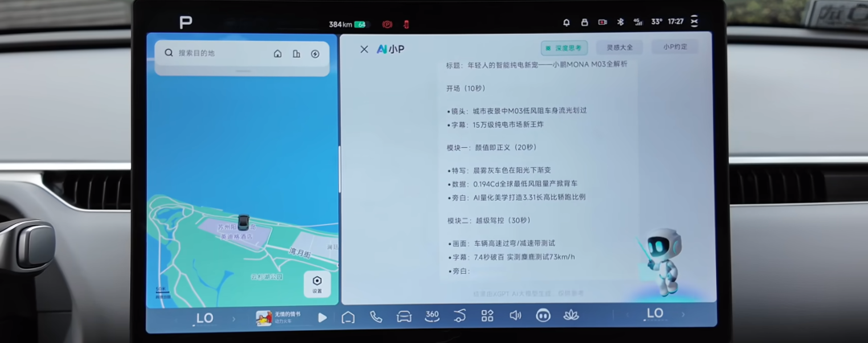This screenshot has height=343, width=868.
Task: Close the 小P AI panel
Action: [x=364, y=49]
